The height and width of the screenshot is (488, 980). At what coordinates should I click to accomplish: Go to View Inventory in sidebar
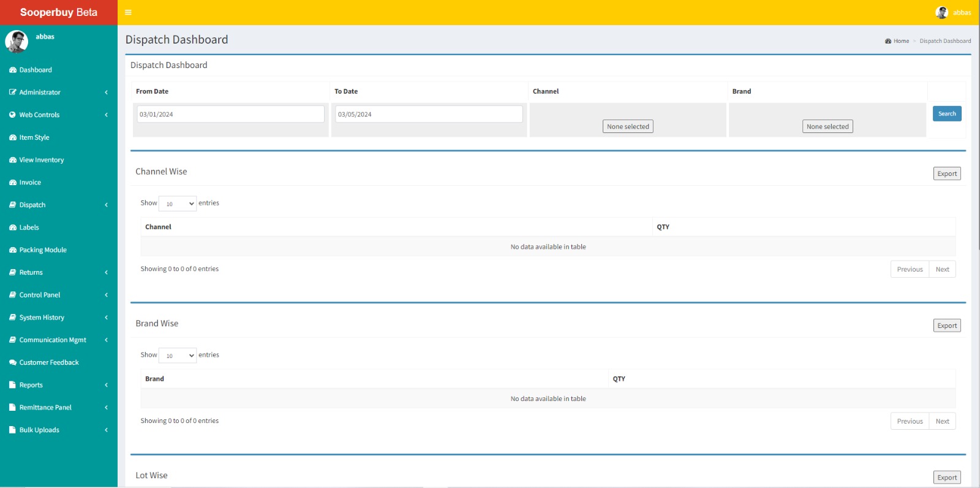(41, 160)
